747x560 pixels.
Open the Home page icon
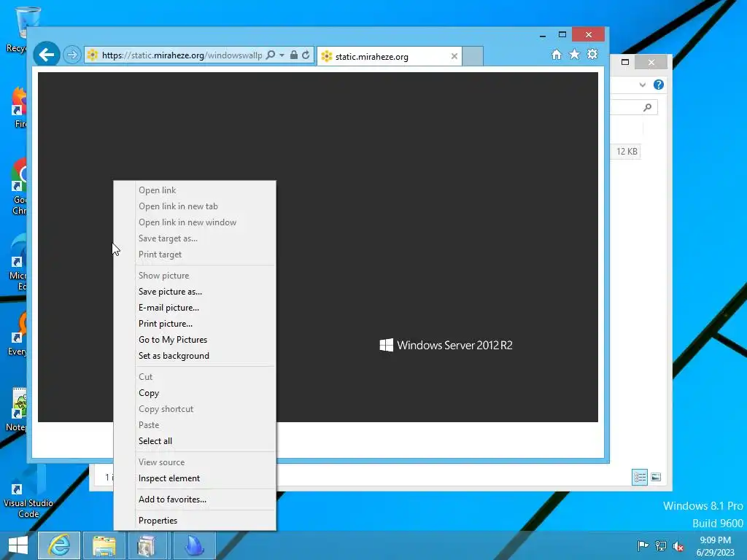557,54
